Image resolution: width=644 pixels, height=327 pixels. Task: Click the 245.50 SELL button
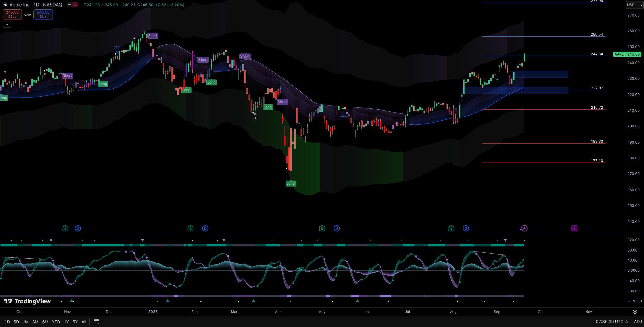[x=12, y=14]
